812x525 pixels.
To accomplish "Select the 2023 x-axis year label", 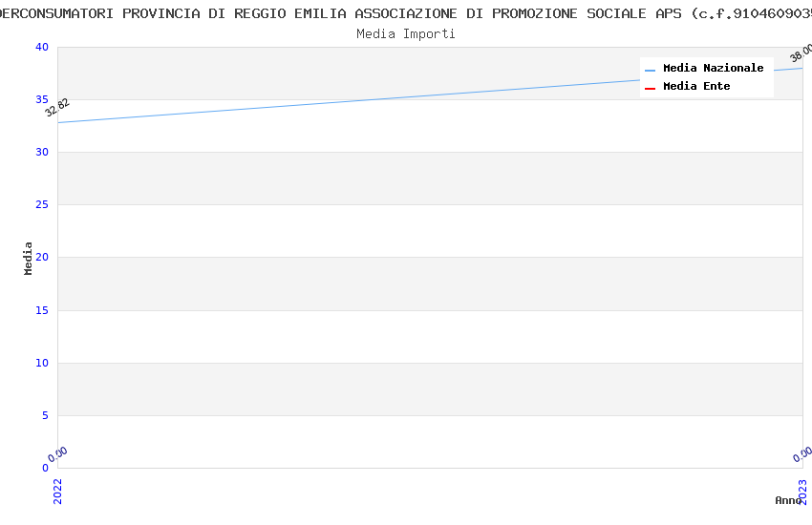I will pos(803,491).
